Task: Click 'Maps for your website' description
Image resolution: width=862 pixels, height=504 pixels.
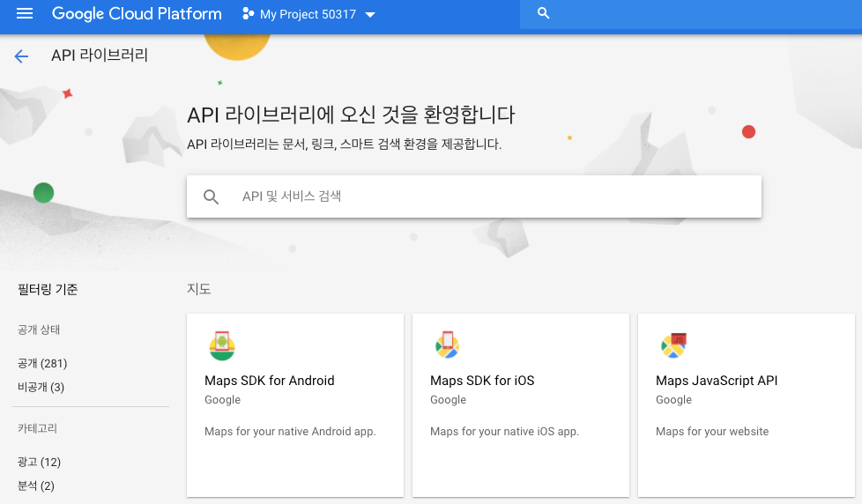Action: click(712, 432)
